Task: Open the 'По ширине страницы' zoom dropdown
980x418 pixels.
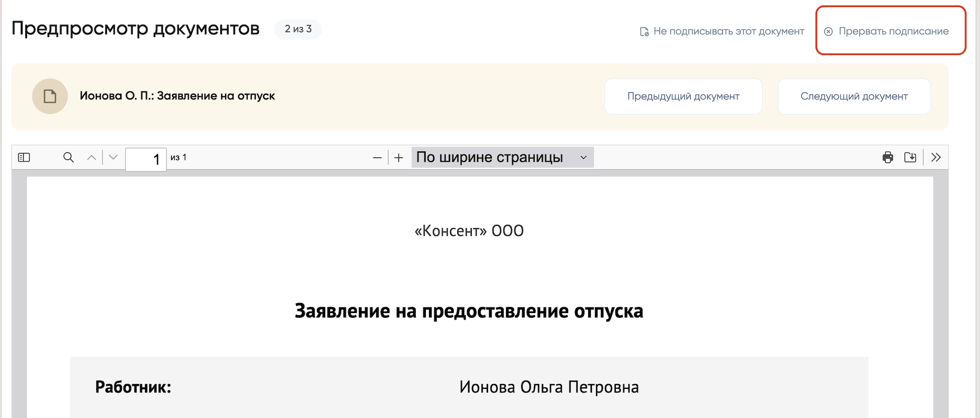Action: coord(502,157)
